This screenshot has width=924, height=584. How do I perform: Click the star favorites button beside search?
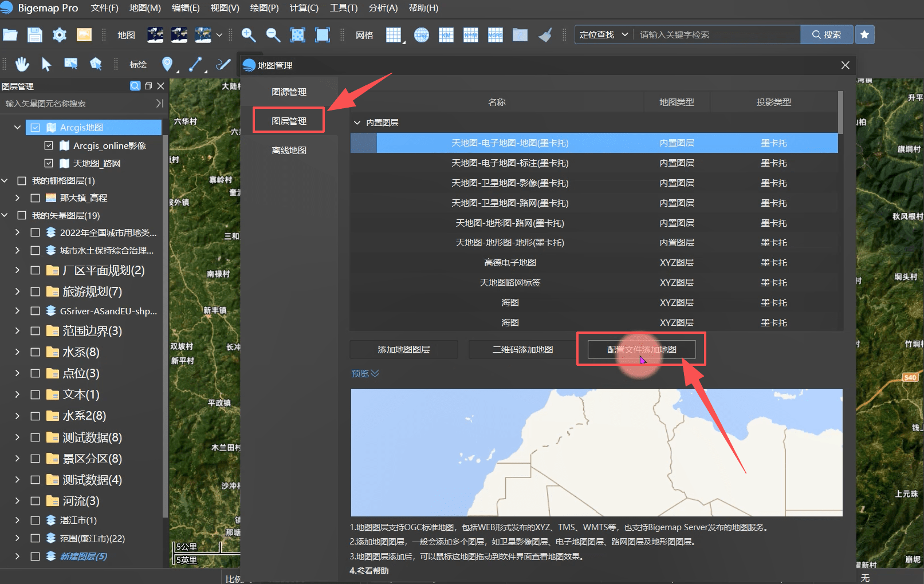click(865, 35)
